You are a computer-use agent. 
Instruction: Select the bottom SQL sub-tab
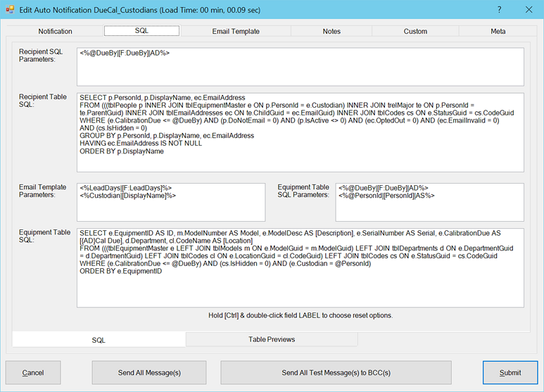pos(99,340)
